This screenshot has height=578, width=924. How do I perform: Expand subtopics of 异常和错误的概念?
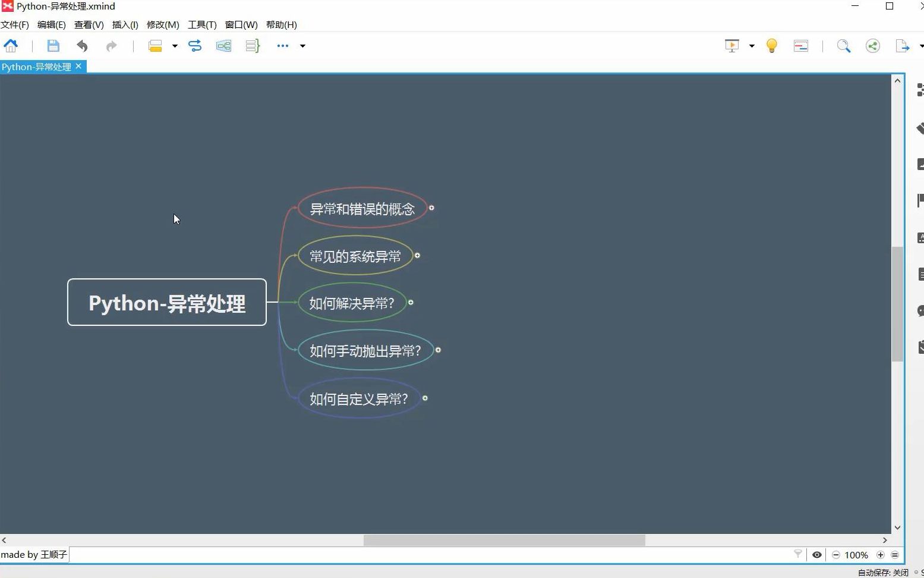tap(431, 208)
